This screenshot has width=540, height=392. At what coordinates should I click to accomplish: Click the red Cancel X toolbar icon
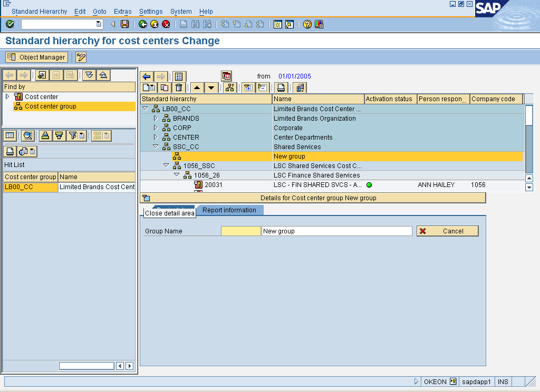pyautogui.click(x=166, y=24)
